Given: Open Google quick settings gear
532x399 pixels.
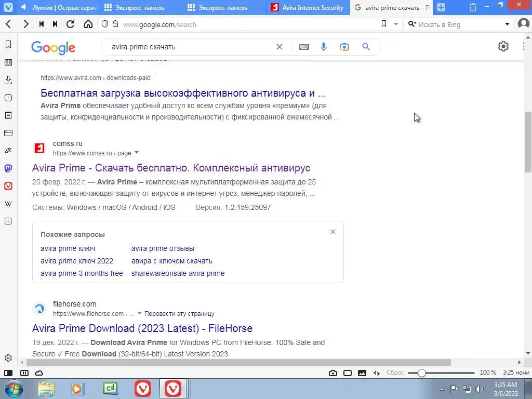Looking at the screenshot, I should 503,46.
